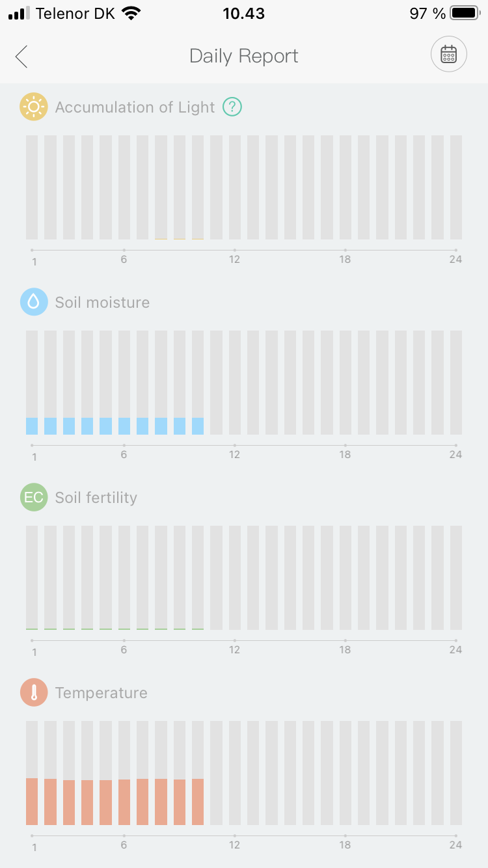The height and width of the screenshot is (868, 488).
Task: Select last orange bar in Temperature chart
Action: click(x=198, y=802)
